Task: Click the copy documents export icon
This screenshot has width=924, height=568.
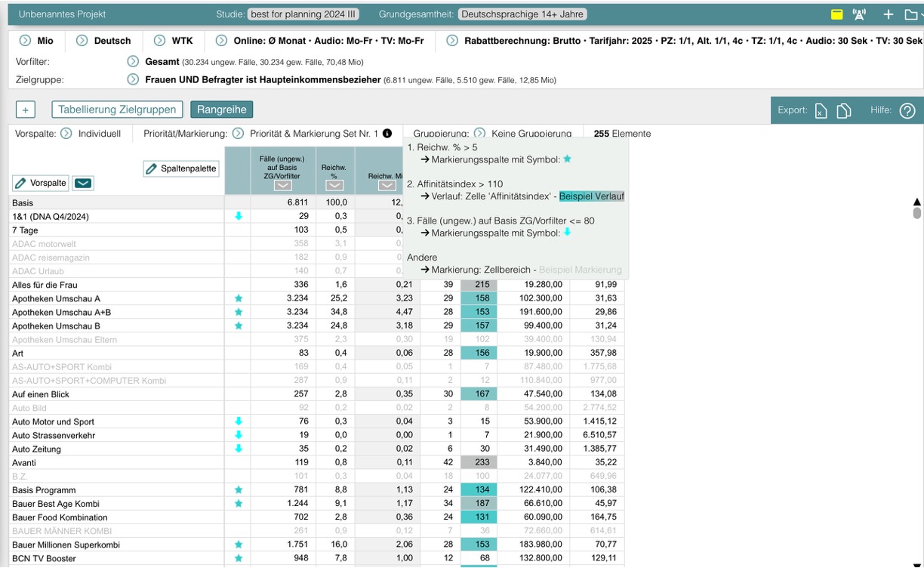Action: 844,111
